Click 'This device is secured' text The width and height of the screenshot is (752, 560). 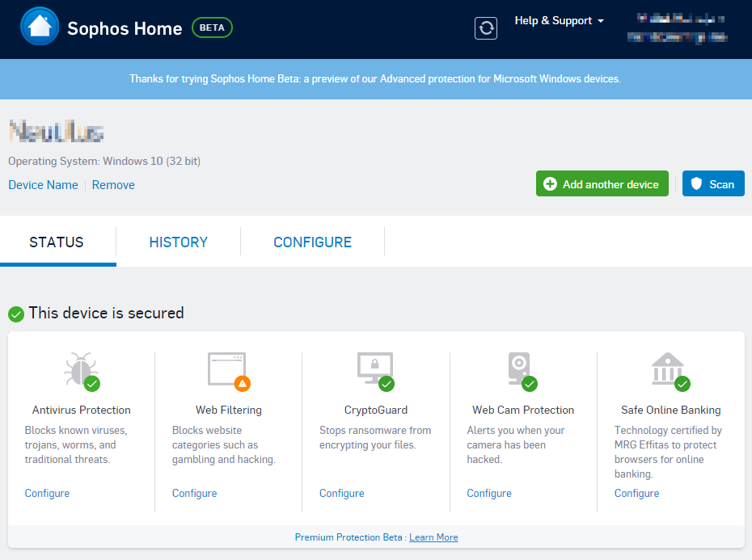point(107,313)
